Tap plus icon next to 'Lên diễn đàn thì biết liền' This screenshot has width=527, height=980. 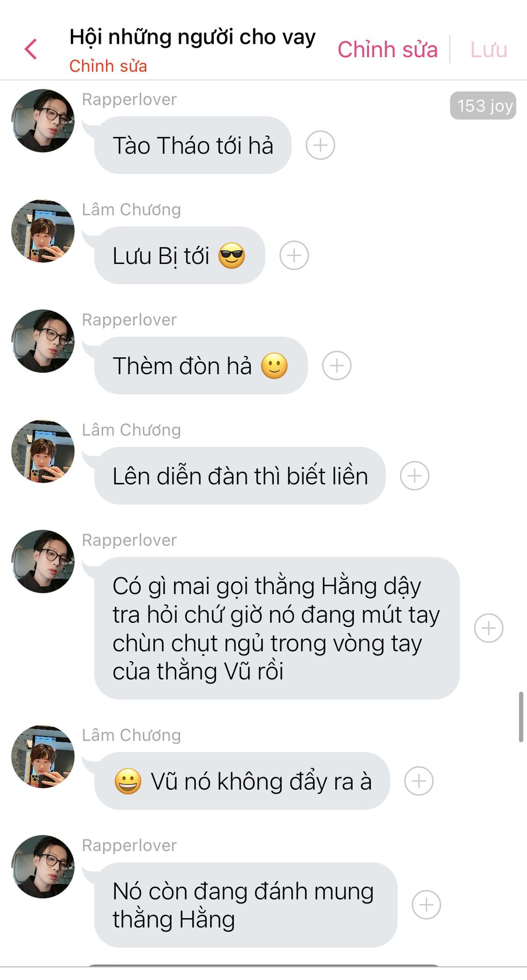tap(415, 476)
